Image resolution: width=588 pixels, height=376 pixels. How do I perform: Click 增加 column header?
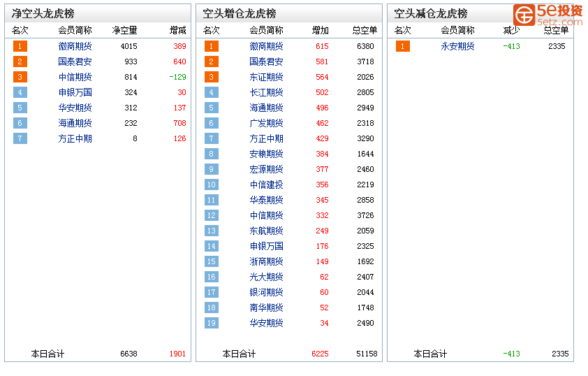point(321,30)
